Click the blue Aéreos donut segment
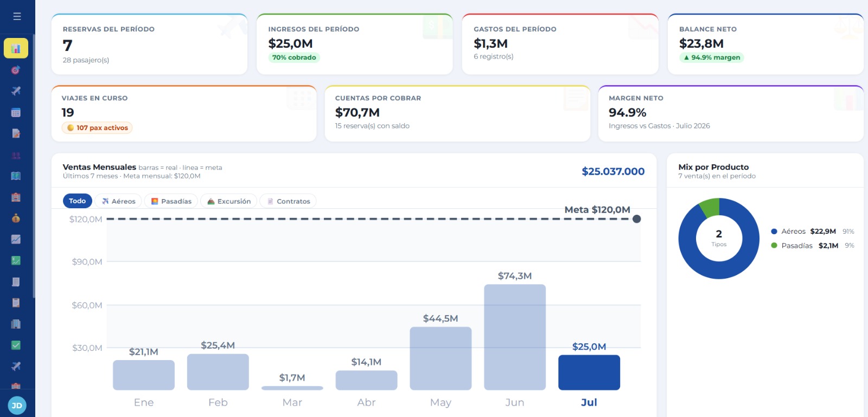Image resolution: width=868 pixels, height=417 pixels. [x=719, y=269]
